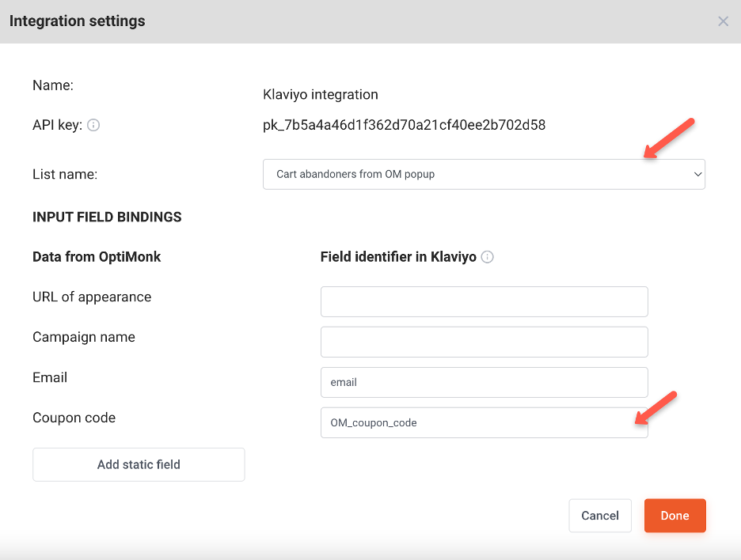Image resolution: width=741 pixels, height=560 pixels.
Task: Click the OM_coupon_code input box
Action: tap(484, 422)
